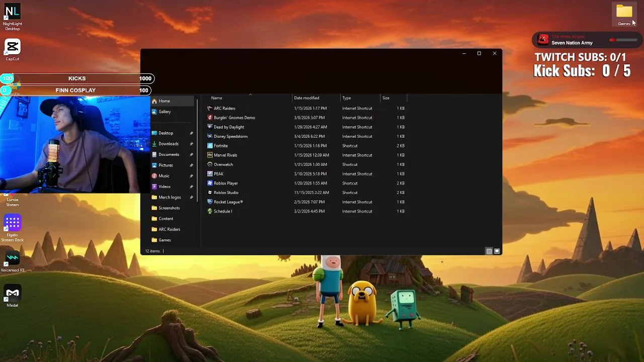Unpin Videos from quick access
The image size is (644, 362).
pos(191,187)
